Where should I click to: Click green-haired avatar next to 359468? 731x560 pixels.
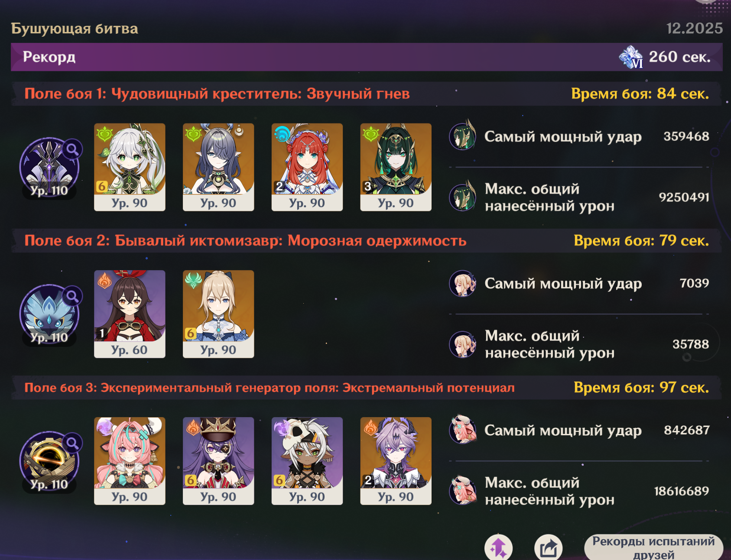(463, 136)
